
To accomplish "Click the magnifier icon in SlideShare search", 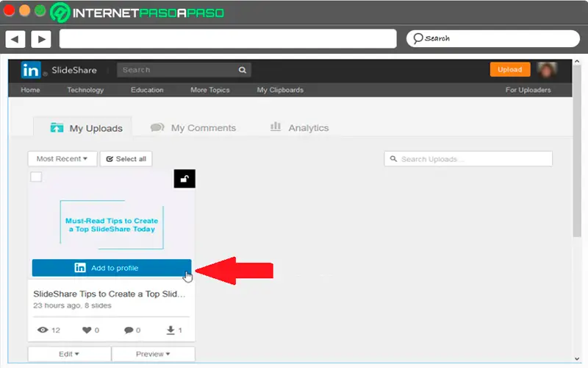I will [243, 70].
